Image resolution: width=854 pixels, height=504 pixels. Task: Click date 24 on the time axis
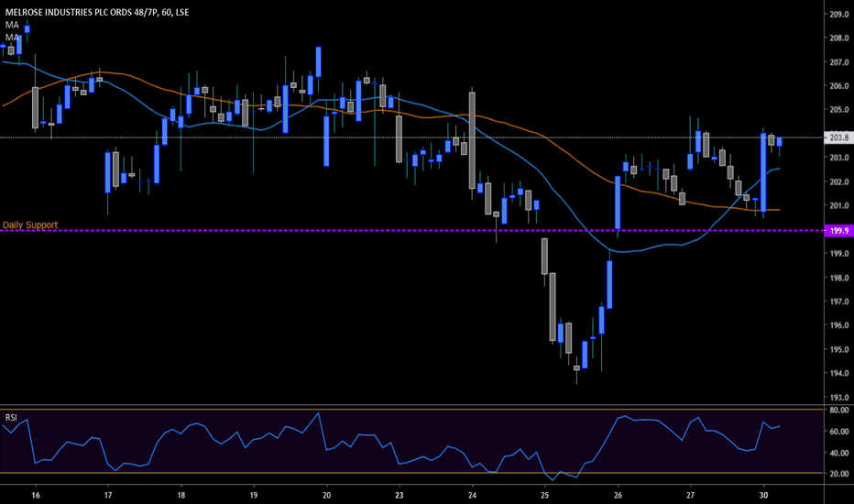472,495
